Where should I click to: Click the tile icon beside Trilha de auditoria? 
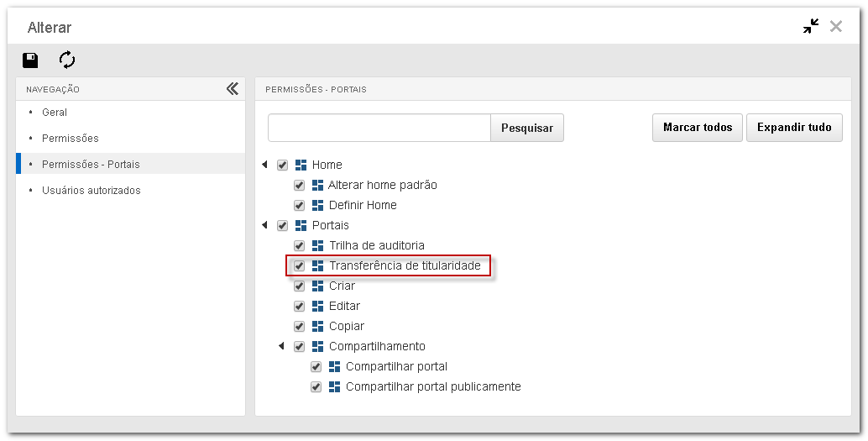pyautogui.click(x=318, y=245)
